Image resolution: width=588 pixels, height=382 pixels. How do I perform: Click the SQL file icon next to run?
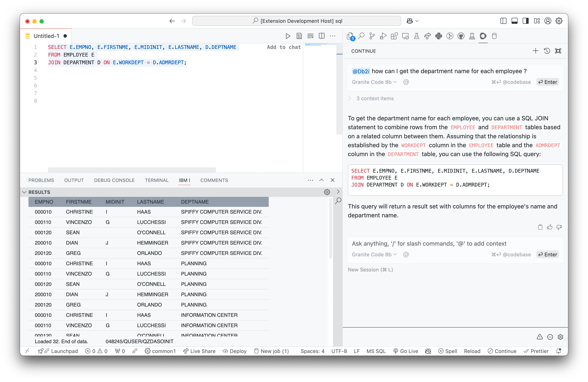tap(299, 36)
